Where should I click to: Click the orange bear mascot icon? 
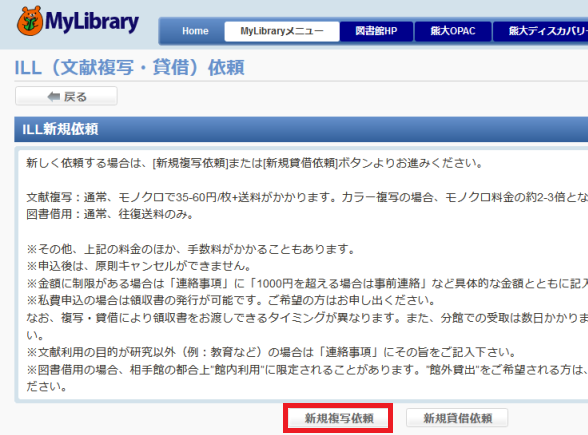(x=30, y=21)
